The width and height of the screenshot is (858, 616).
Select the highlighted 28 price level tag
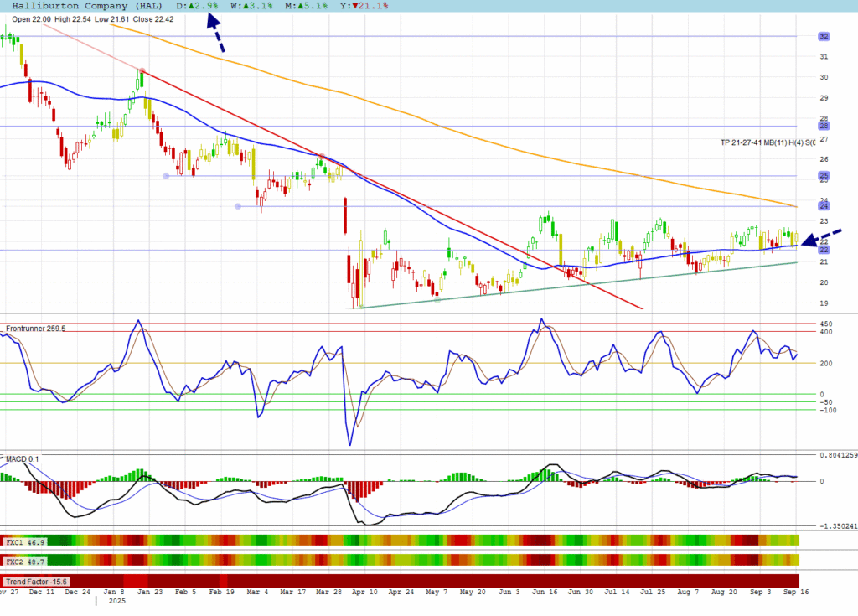click(824, 126)
